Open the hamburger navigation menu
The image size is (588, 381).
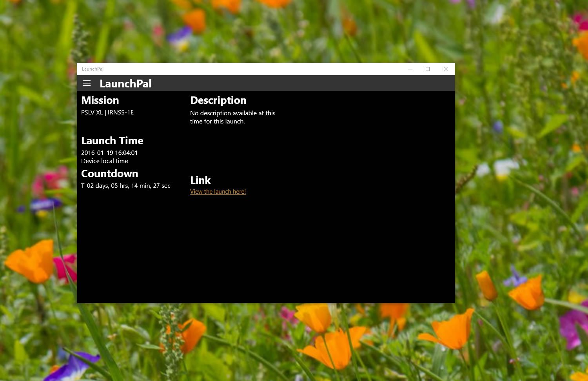coord(87,83)
